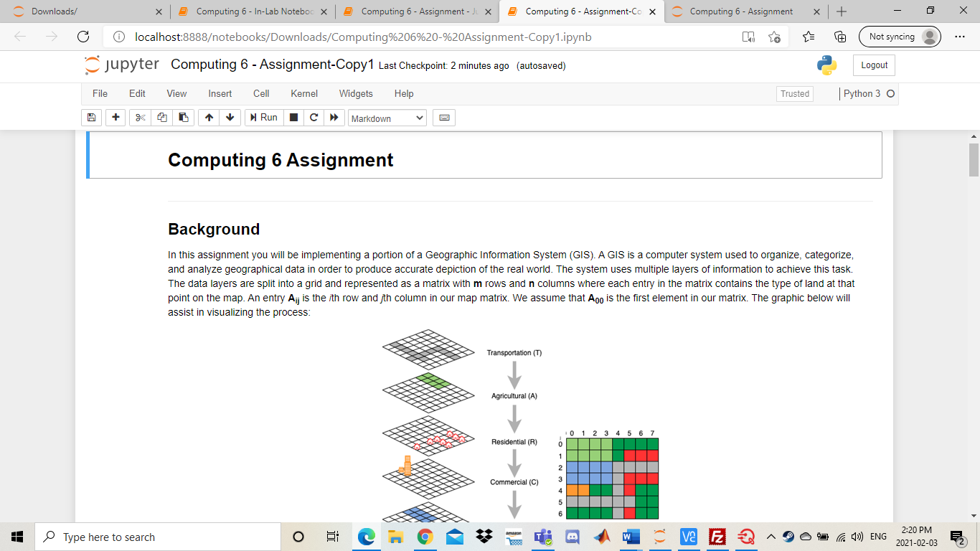Open the command palette keyboard icon
The image size is (980, 551).
(x=443, y=118)
